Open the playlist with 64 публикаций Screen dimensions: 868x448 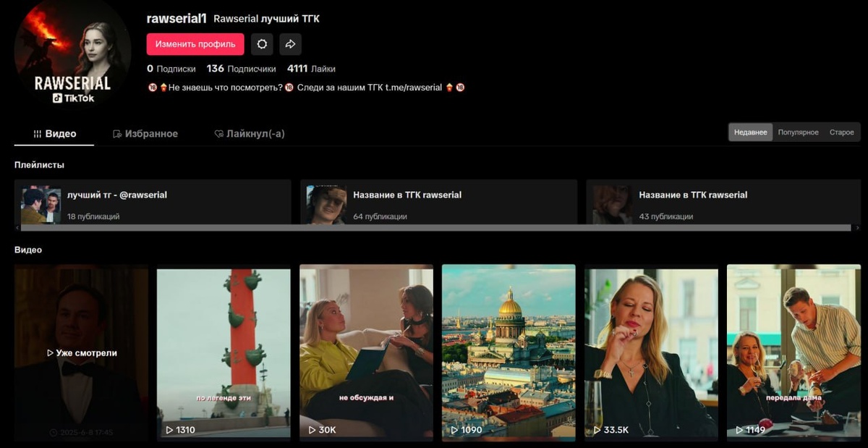pos(439,202)
